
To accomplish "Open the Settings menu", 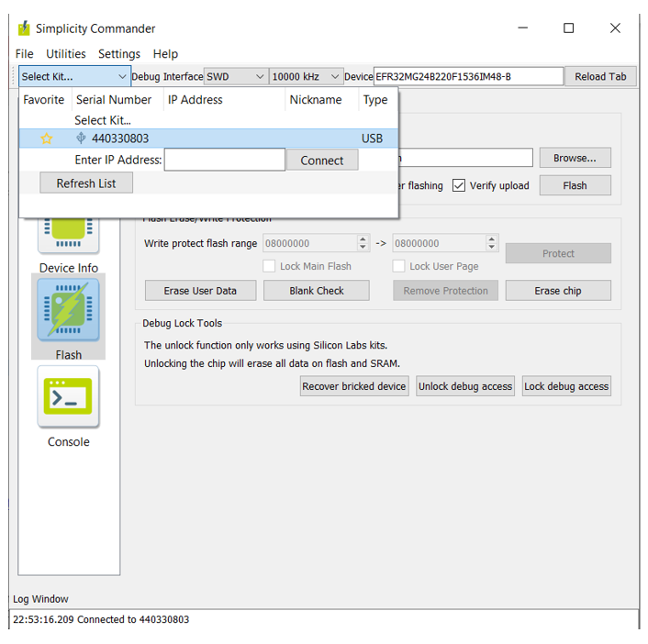I will pyautogui.click(x=119, y=54).
